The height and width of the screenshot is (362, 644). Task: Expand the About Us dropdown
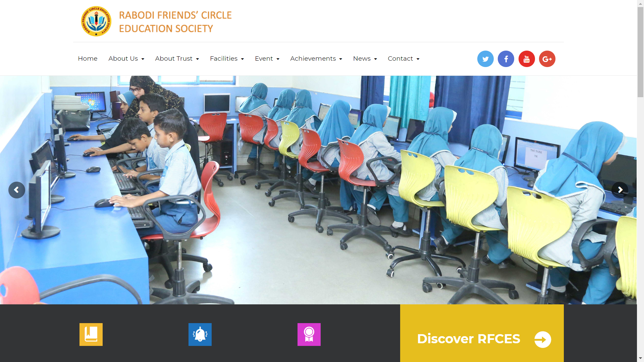[x=126, y=59]
